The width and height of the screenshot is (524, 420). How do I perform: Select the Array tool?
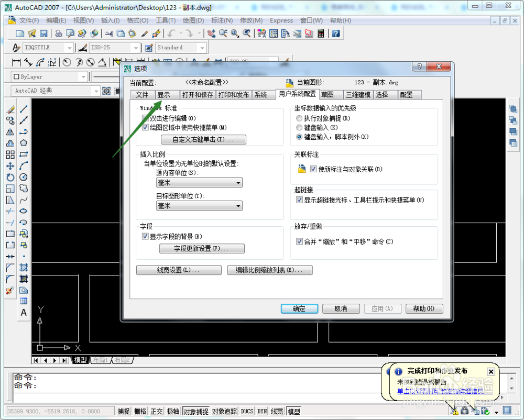10,154
